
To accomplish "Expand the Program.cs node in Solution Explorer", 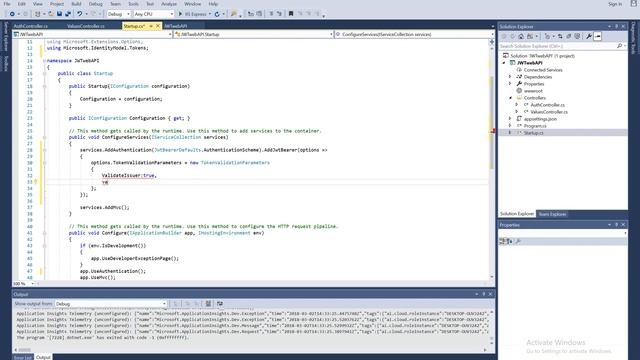I will click(x=510, y=126).
